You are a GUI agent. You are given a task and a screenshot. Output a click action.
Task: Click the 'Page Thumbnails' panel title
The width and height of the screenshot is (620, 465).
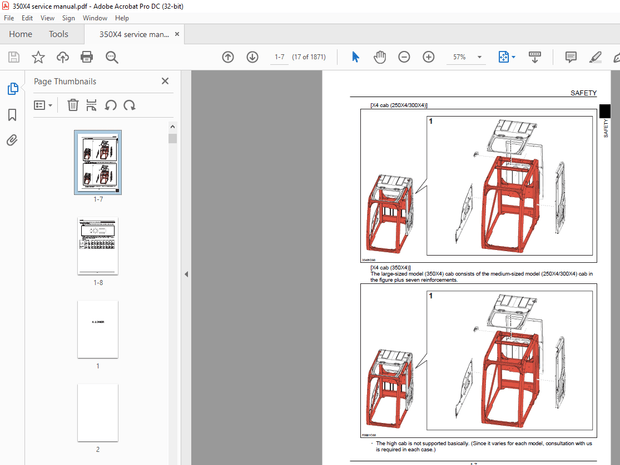(65, 81)
